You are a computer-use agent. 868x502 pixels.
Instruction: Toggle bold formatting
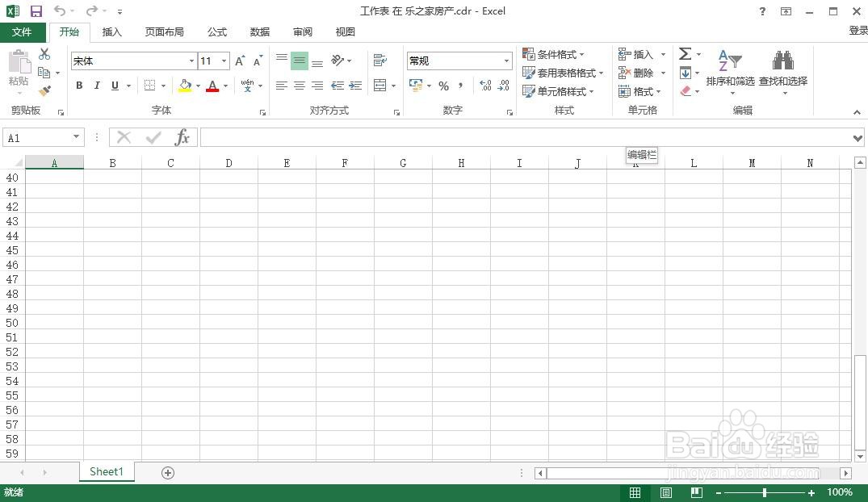pos(78,86)
